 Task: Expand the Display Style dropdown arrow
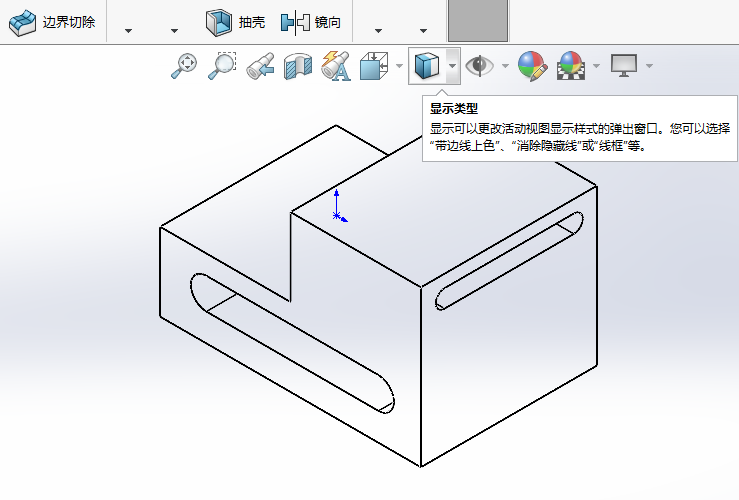[x=452, y=67]
